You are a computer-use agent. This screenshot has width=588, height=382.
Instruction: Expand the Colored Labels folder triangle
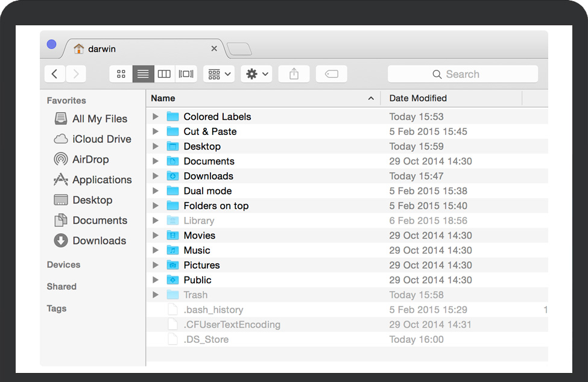(156, 117)
